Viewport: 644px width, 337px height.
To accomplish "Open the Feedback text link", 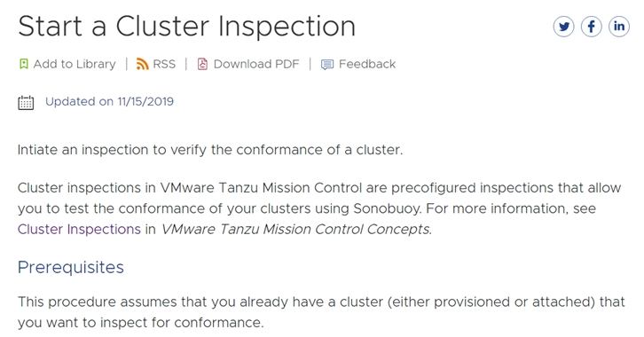I will point(367,64).
